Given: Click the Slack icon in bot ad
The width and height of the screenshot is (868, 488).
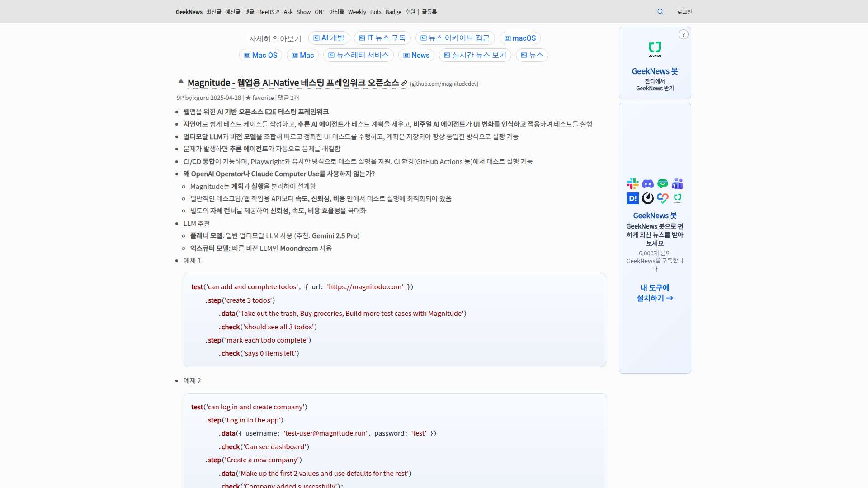Looking at the screenshot, I should click(x=633, y=183).
